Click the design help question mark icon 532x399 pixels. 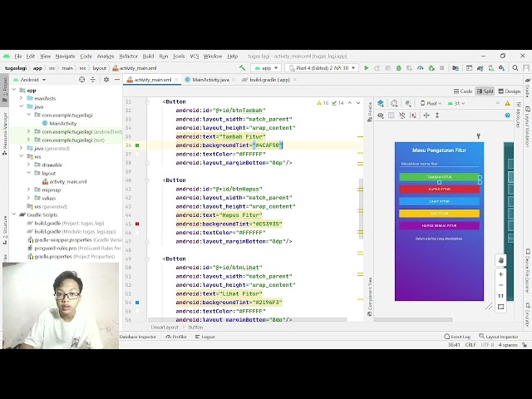tap(508, 116)
